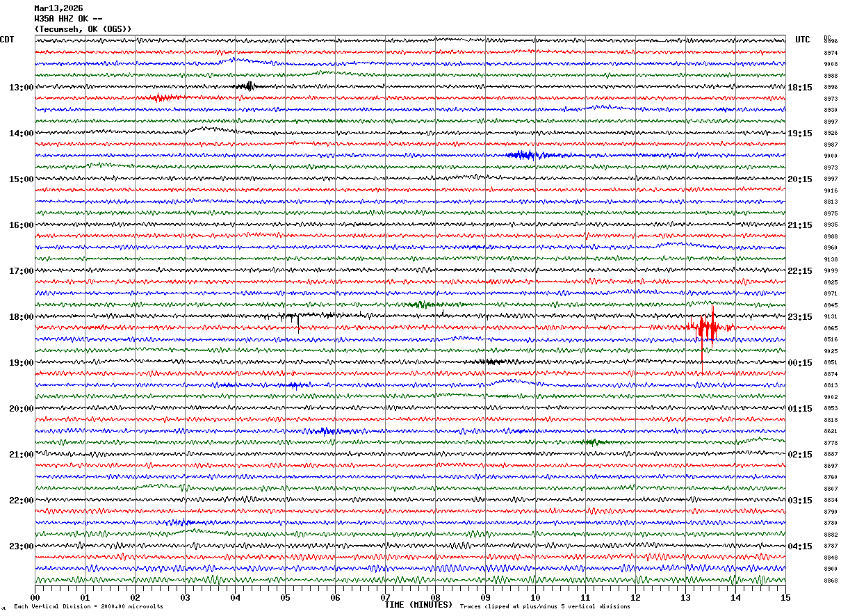This screenshot has height=616, width=841.
Task: Click the 'Each Vertical Division' scale note
Action: (x=88, y=606)
